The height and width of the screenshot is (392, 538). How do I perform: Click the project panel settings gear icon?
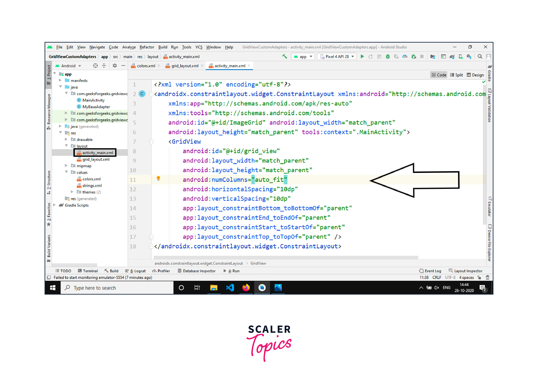(x=115, y=66)
